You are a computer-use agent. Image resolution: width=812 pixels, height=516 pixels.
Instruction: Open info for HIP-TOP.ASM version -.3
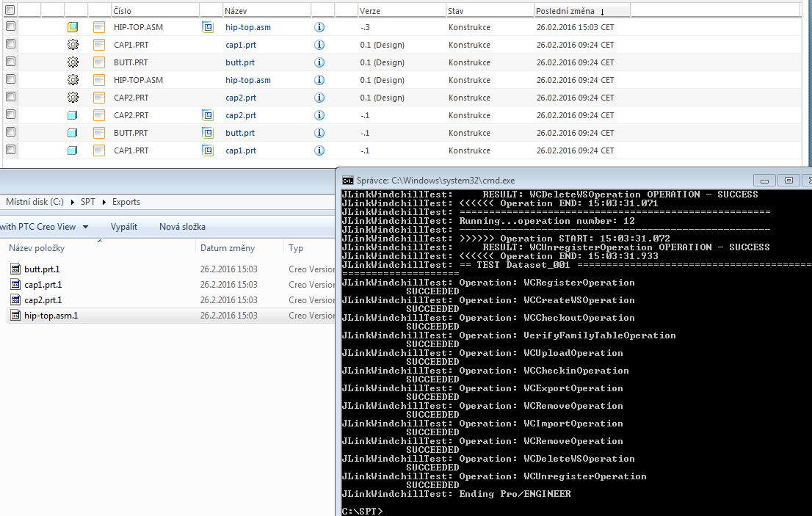click(x=319, y=27)
